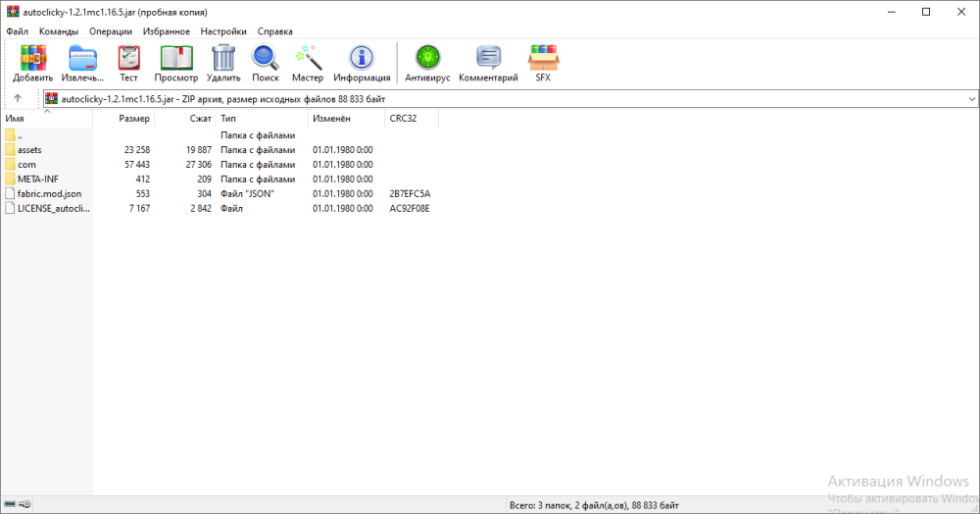Viewport: 980px width, 514px height.
Task: Open the Справка menu
Action: click(x=275, y=31)
